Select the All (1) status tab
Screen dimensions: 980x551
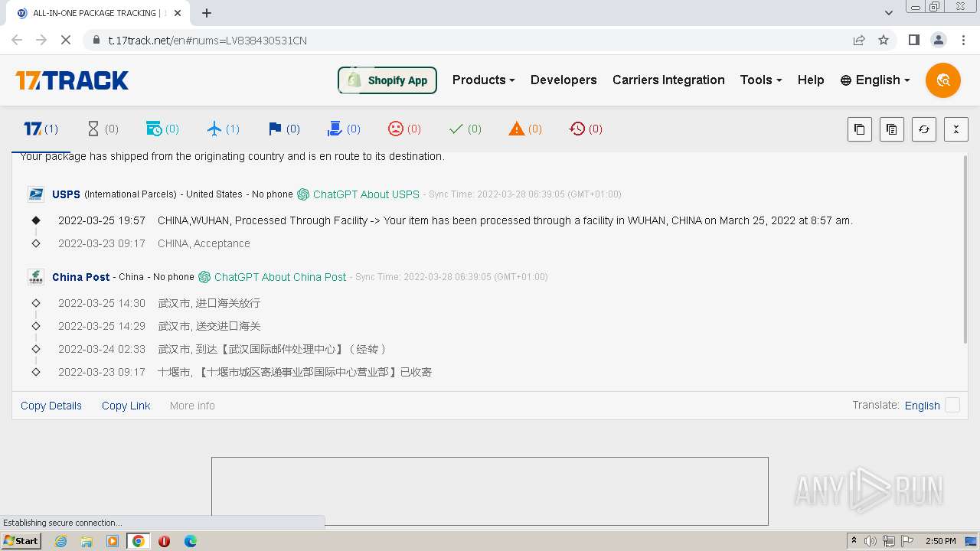point(41,129)
